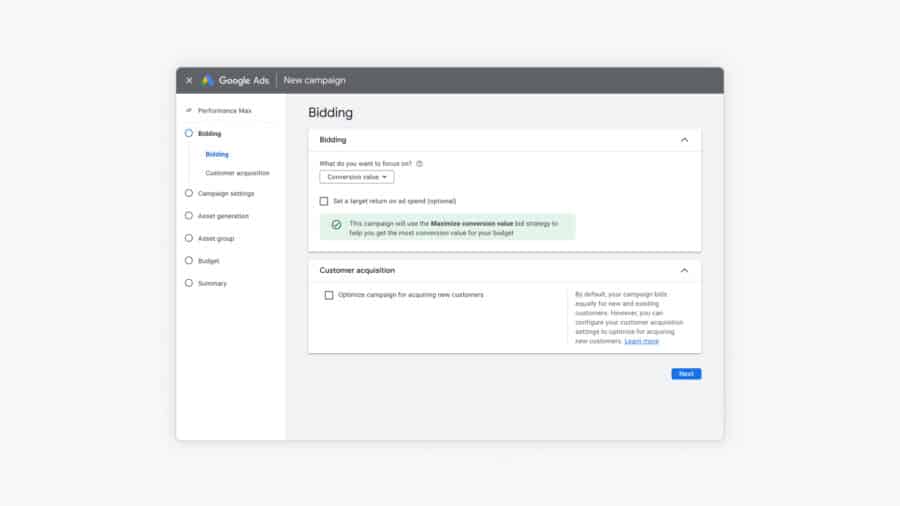Viewport: 900px width, 506px height.
Task: Check Optimize campaign for acquiring new customers
Action: click(x=329, y=295)
